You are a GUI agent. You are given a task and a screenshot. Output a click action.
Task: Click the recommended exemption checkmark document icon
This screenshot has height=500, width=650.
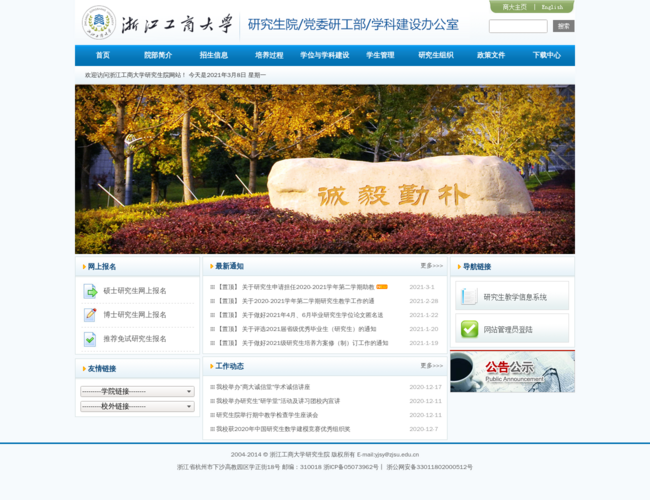click(90, 339)
